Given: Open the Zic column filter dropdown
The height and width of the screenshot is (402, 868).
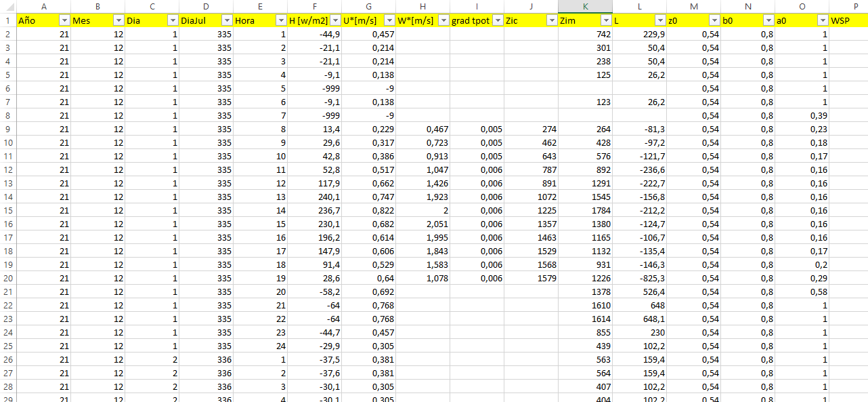Looking at the screenshot, I should 552,20.
